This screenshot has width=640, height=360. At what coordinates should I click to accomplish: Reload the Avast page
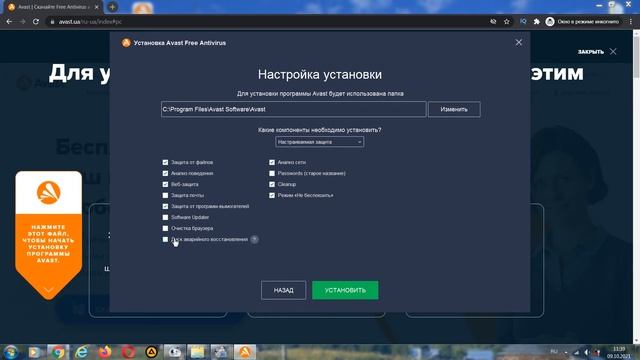tap(36, 22)
